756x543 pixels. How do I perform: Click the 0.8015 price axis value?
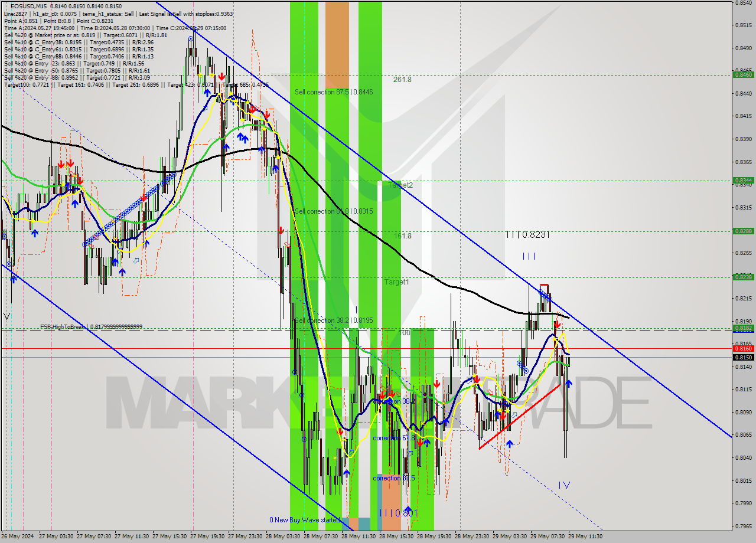(x=743, y=480)
